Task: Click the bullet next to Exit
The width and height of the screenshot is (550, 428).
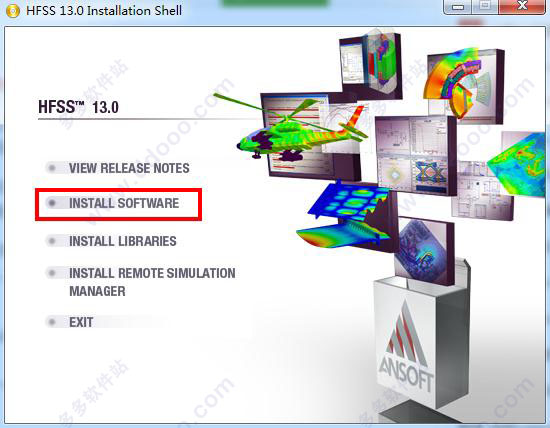Action: click(x=52, y=322)
